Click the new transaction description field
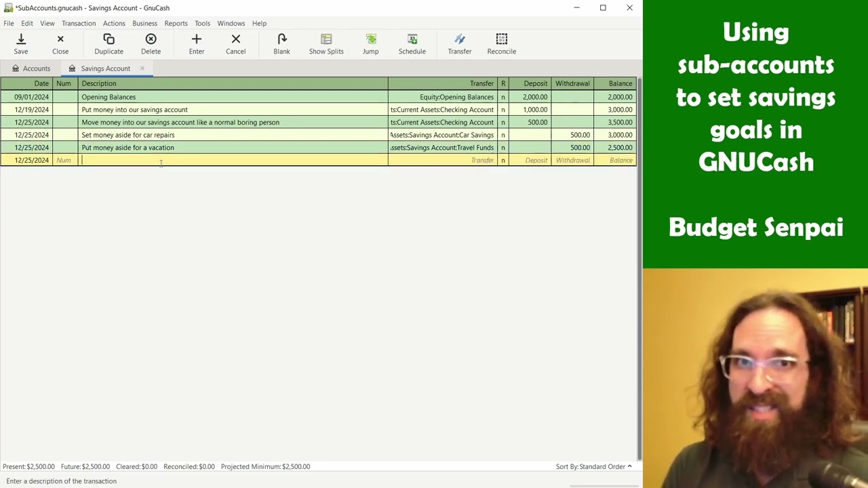868x488 pixels. (x=233, y=161)
